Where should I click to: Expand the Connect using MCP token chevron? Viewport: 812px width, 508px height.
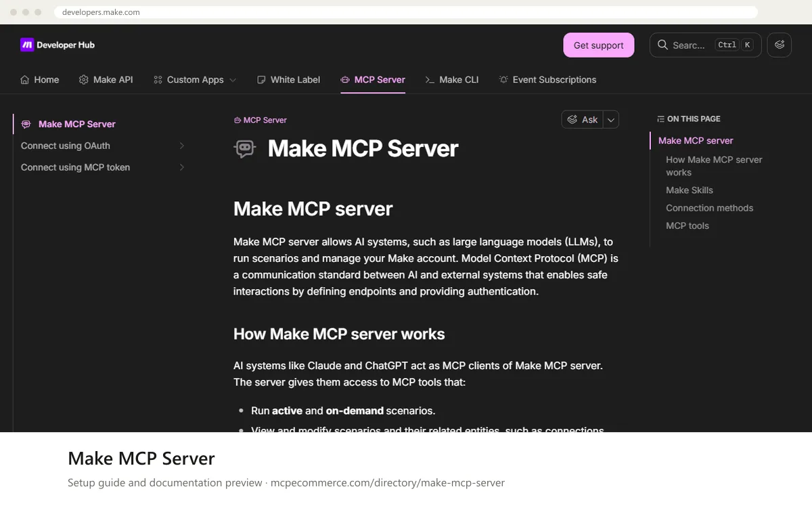181,167
